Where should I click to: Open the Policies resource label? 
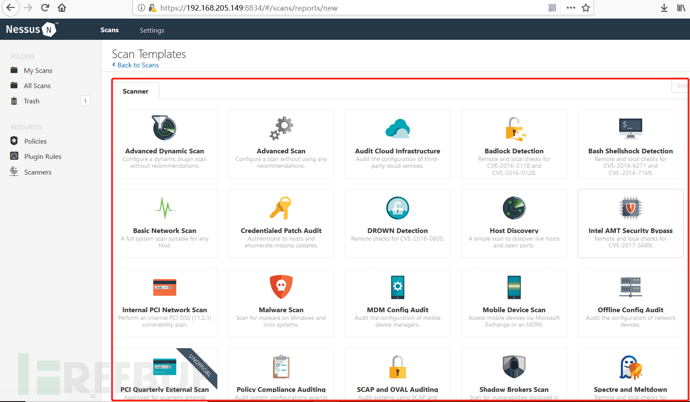pyautogui.click(x=35, y=141)
